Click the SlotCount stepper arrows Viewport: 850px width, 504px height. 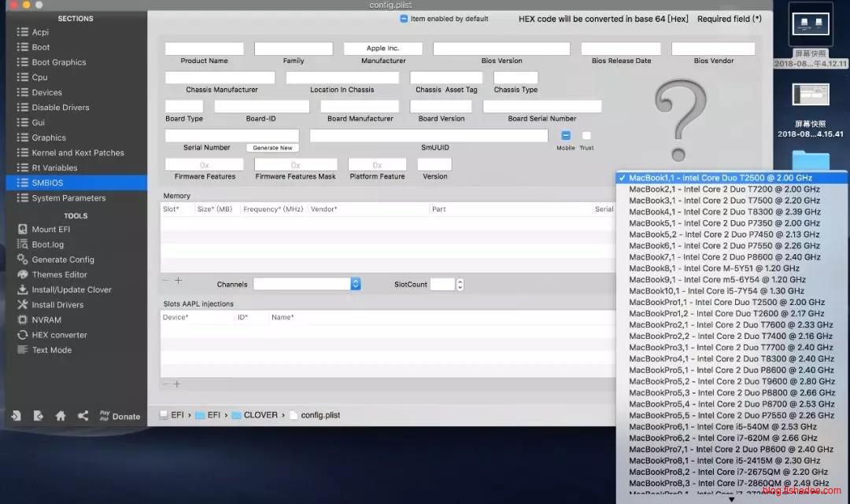point(460,284)
